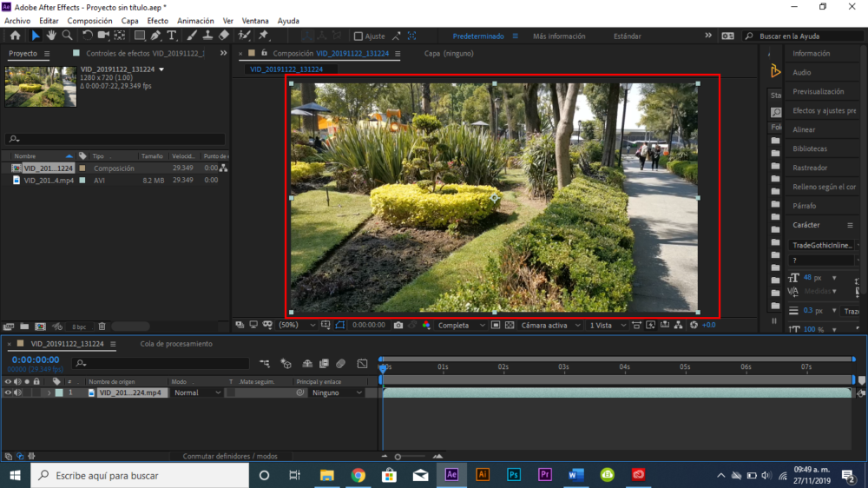
Task: Take a snapshot with the camera icon
Action: pyautogui.click(x=398, y=325)
